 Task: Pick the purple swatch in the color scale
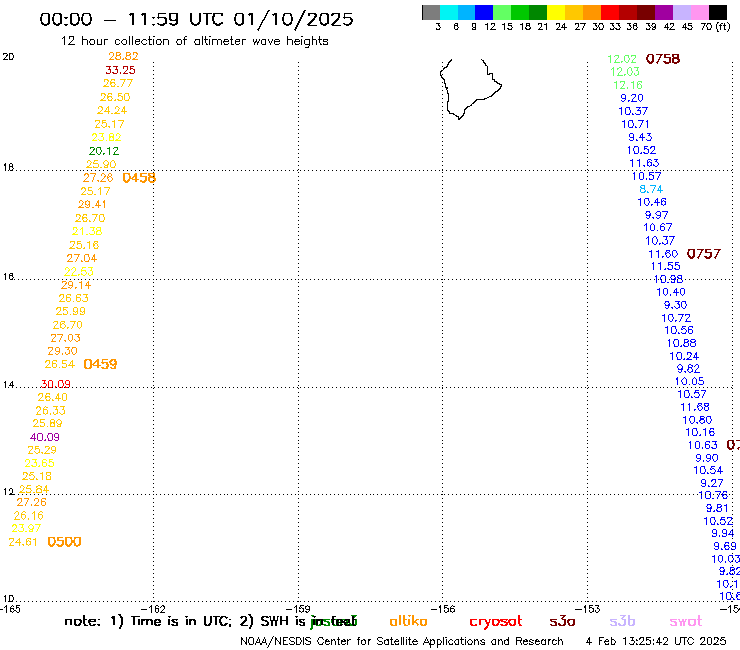pos(664,12)
